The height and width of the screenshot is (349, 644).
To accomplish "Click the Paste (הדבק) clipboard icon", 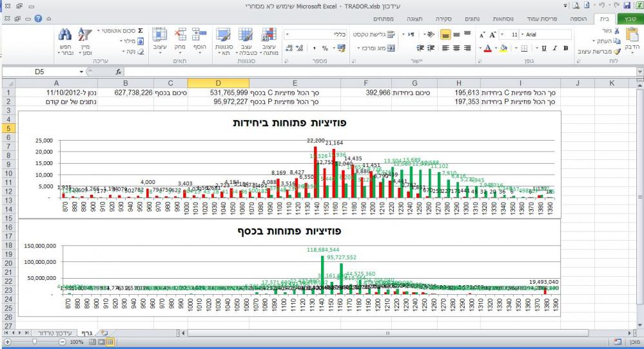I will pyautogui.click(x=632, y=38).
